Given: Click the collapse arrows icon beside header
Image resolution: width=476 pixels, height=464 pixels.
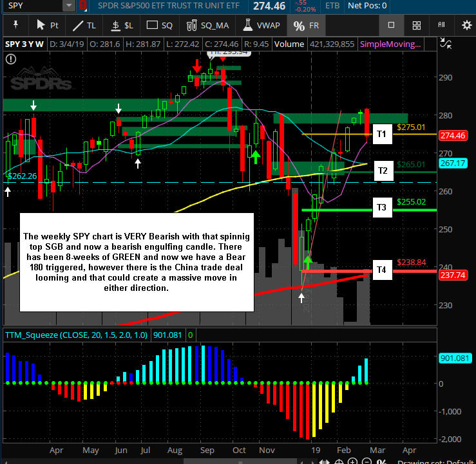Looking at the screenshot, I should [x=445, y=43].
